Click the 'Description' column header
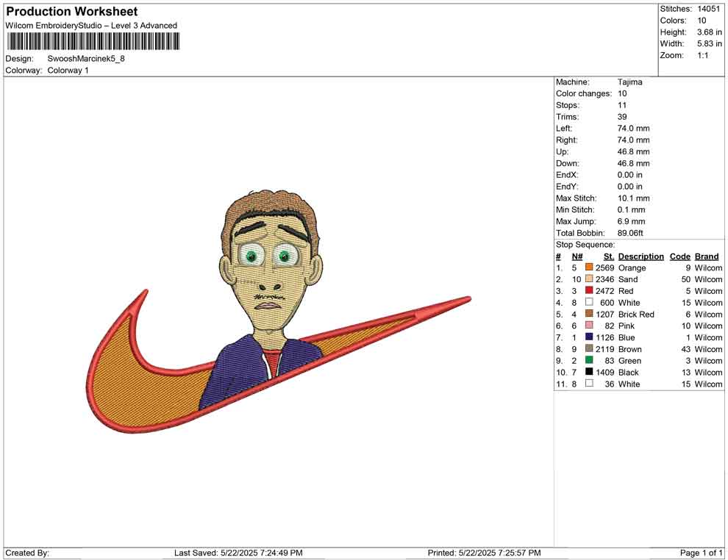This screenshot has width=728, height=560. point(641,256)
